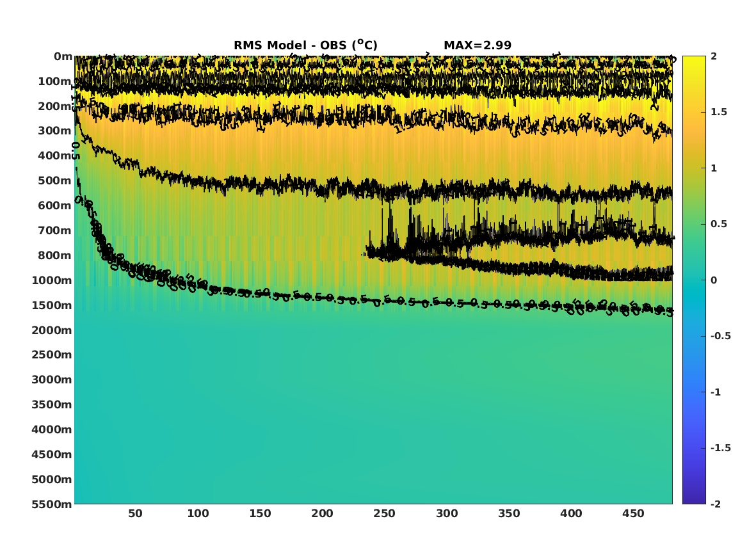Click the colorbar tick label '2'
The image size is (747, 560).
714,56
